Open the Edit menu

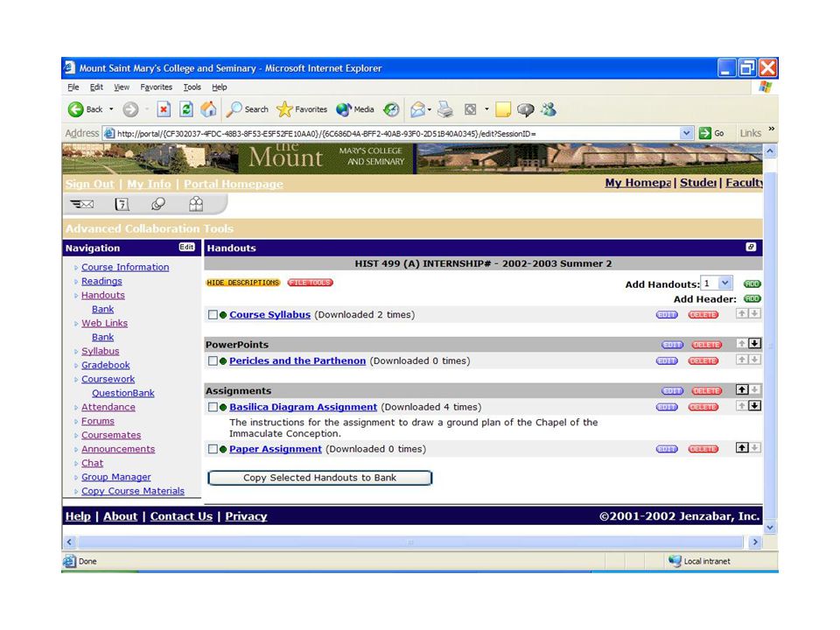click(96, 87)
